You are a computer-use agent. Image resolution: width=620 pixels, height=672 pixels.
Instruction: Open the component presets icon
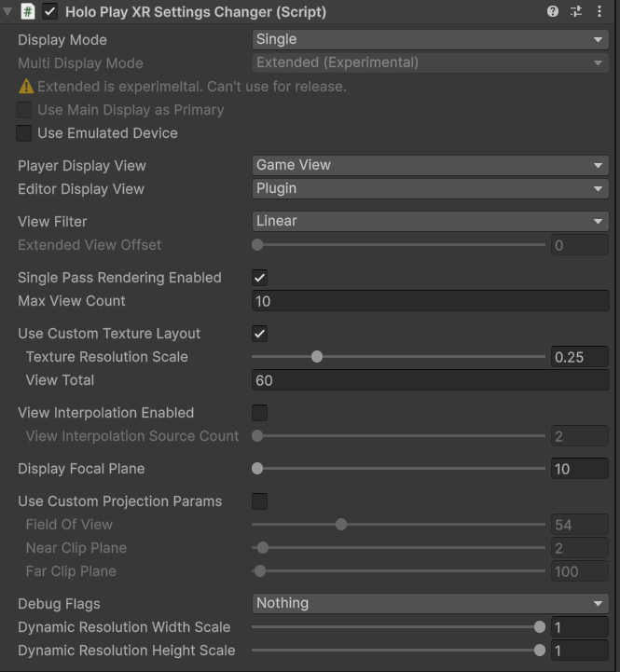click(576, 11)
